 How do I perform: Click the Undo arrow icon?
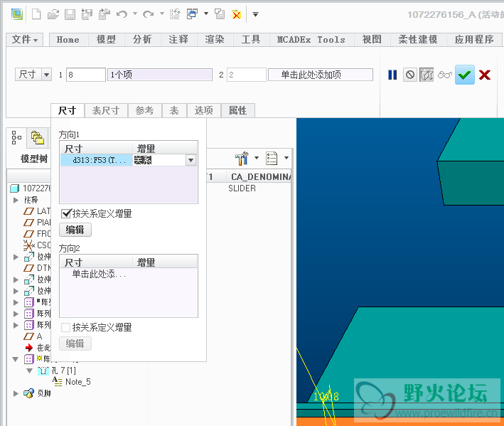(x=122, y=14)
